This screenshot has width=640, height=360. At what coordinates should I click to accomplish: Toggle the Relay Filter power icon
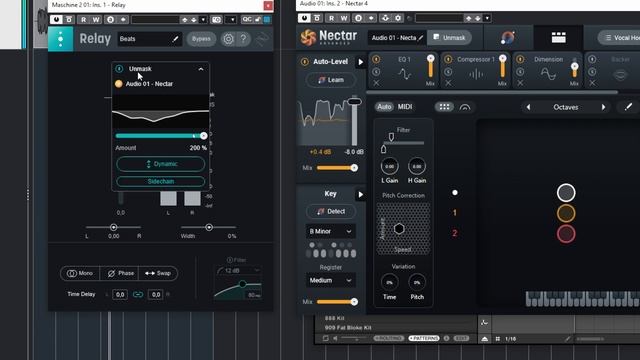(x=229, y=260)
